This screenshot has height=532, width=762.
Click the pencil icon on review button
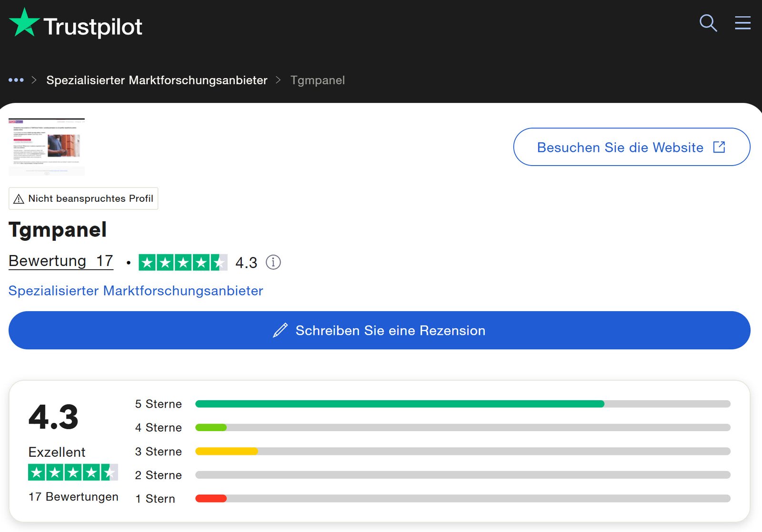[280, 330]
